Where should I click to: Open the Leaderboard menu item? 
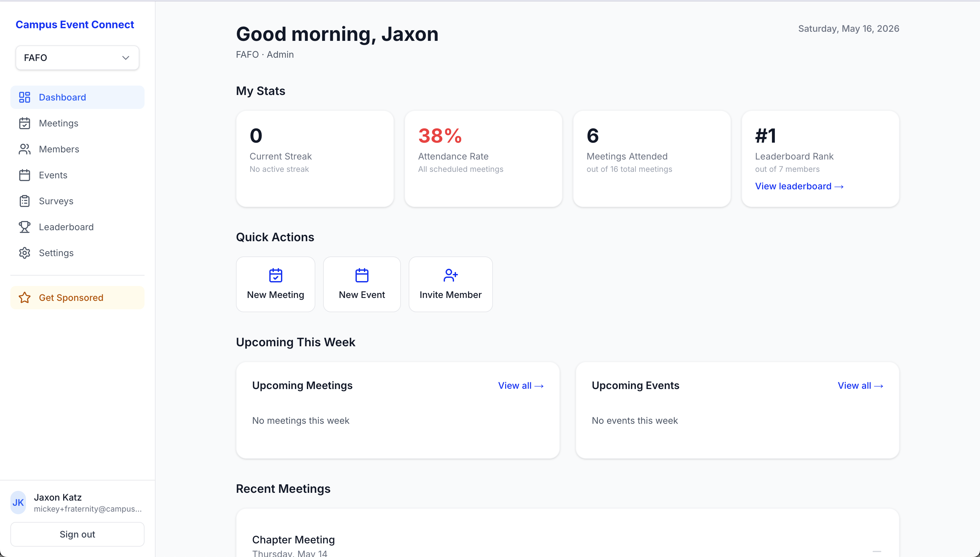(x=77, y=227)
